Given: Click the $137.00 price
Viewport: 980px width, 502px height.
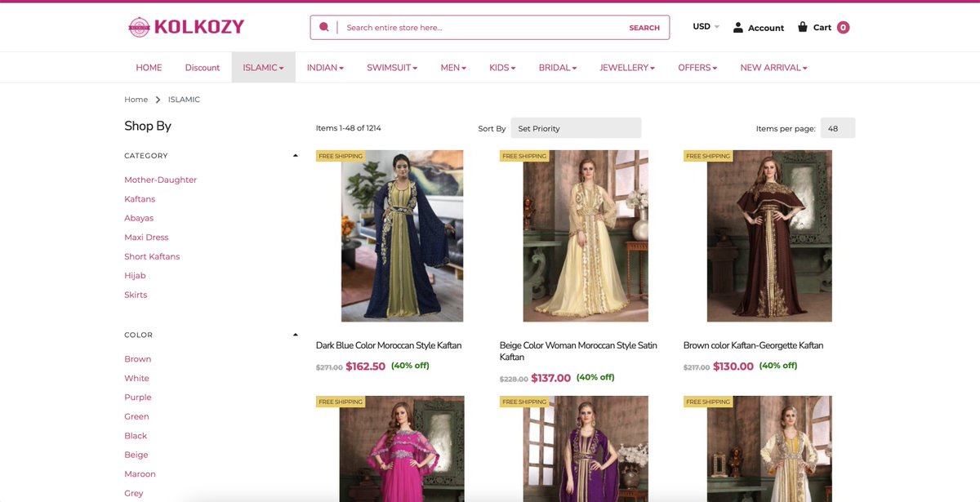Looking at the screenshot, I should coord(550,378).
